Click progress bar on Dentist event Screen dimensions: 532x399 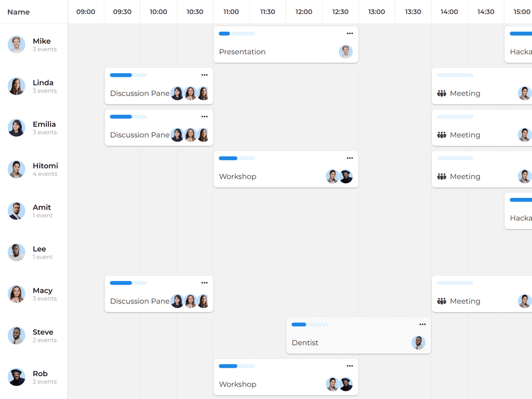click(310, 325)
